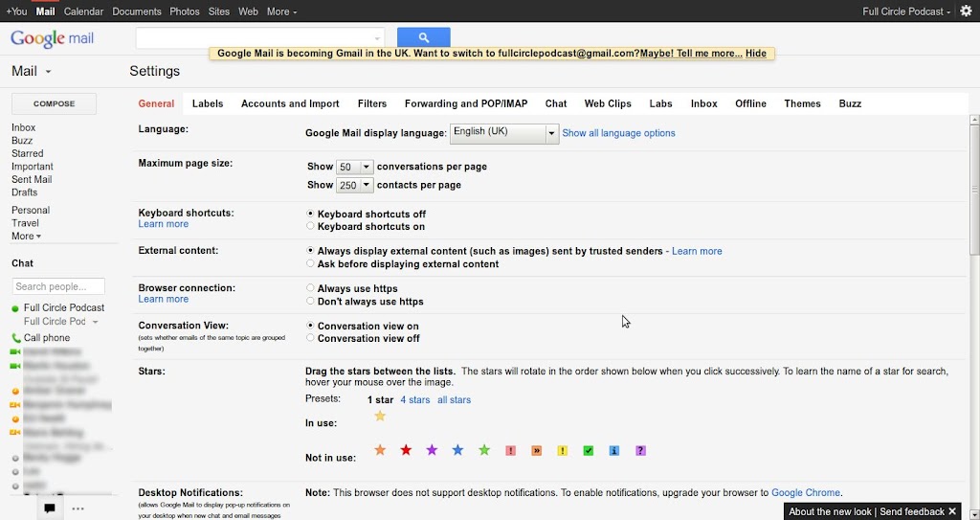Click the green phone Call phone icon
980x520 pixels.
click(x=15, y=338)
